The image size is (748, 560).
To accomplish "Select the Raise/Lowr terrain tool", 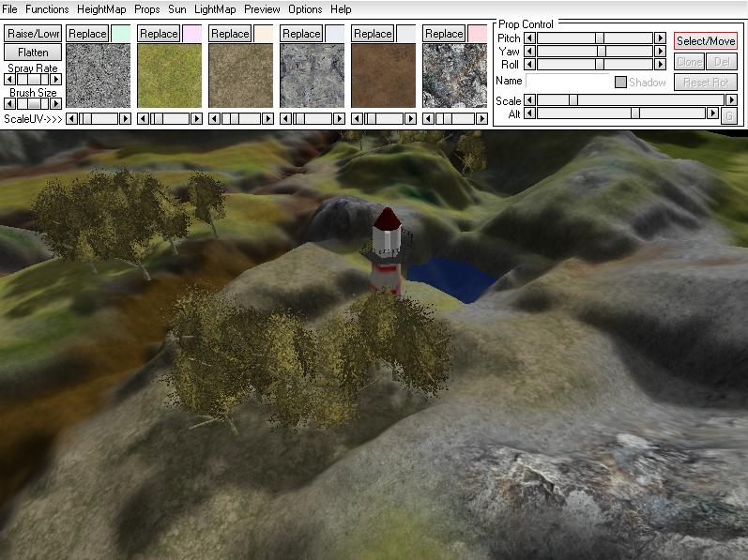I will coord(33,34).
